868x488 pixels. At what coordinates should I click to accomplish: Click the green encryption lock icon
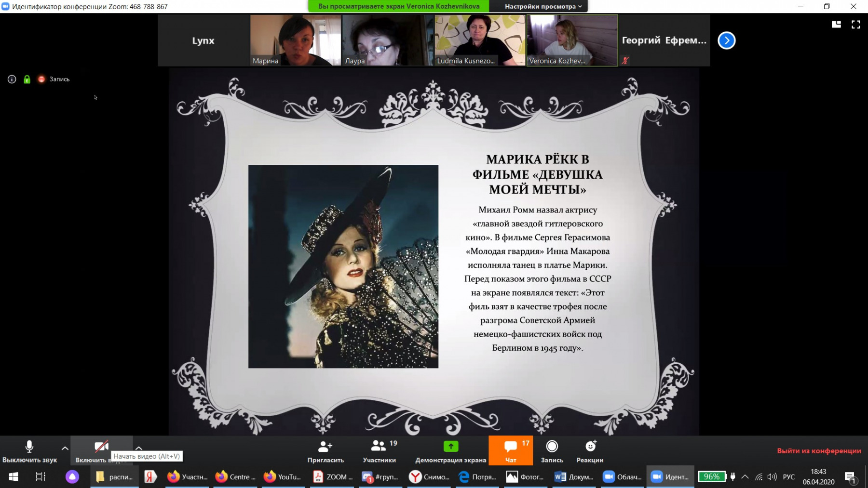tap(27, 79)
